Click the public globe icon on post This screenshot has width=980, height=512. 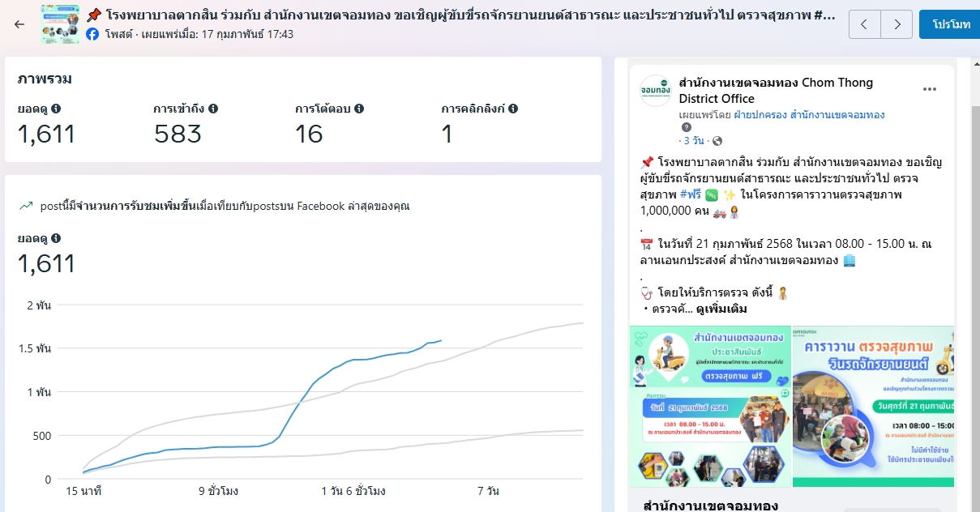pyautogui.click(x=717, y=141)
